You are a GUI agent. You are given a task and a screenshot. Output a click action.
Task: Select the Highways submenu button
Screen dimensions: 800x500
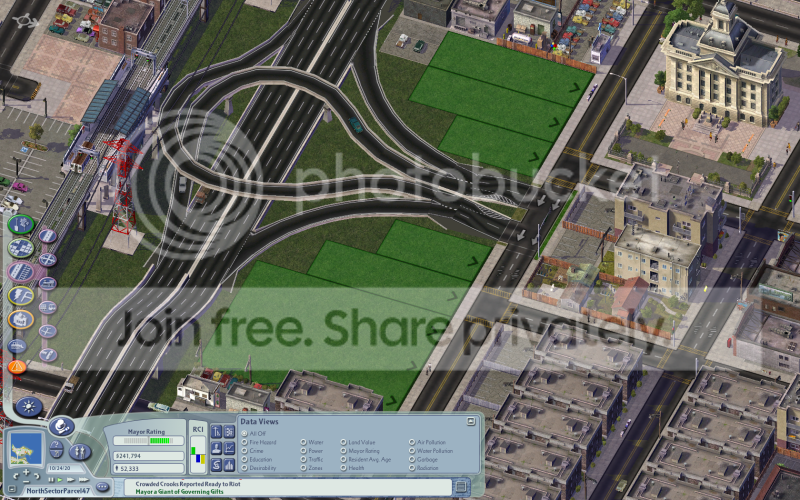coord(47,260)
